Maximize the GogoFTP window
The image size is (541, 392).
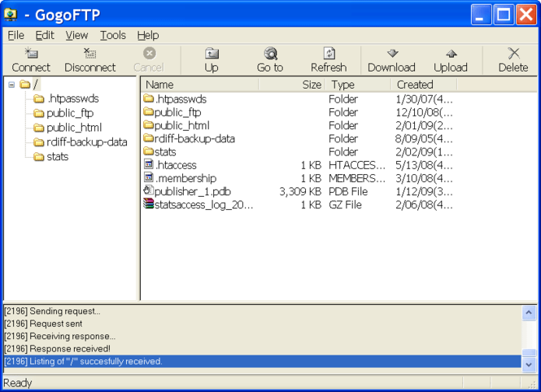pyautogui.click(x=504, y=15)
